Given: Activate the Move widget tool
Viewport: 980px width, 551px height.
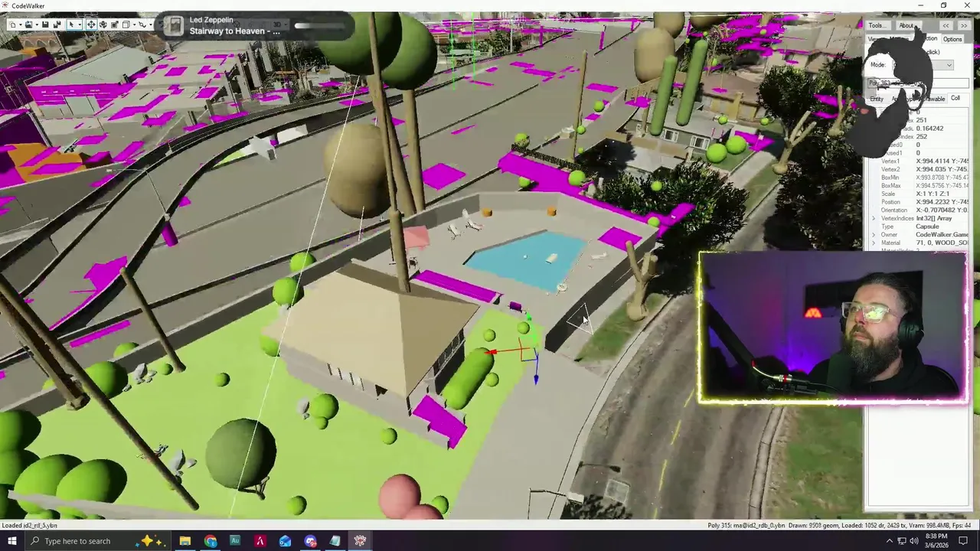Looking at the screenshot, I should tap(91, 24).
